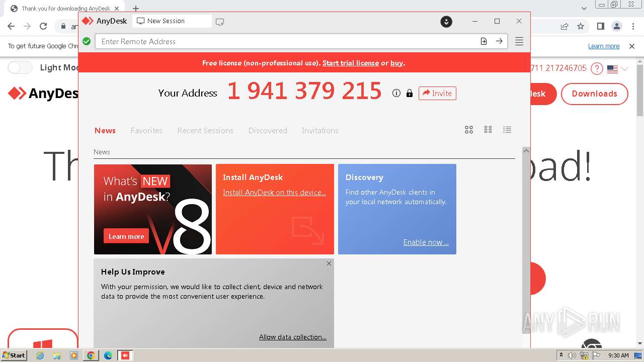Click the Start trial license link
Image resolution: width=644 pixels, height=362 pixels.
point(351,63)
